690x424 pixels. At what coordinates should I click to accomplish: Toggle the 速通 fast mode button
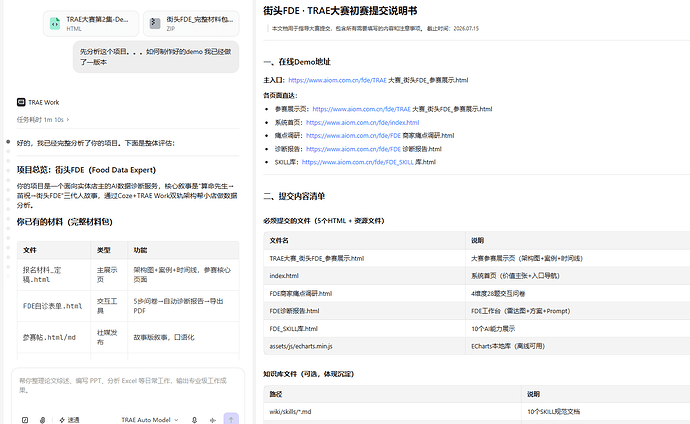(x=69, y=420)
